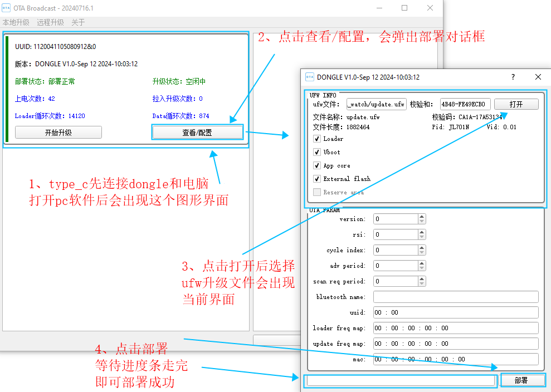Viewport: 551px width, 392px height.
Task: Click the deployment progress bar in the dialog
Action: click(x=401, y=380)
